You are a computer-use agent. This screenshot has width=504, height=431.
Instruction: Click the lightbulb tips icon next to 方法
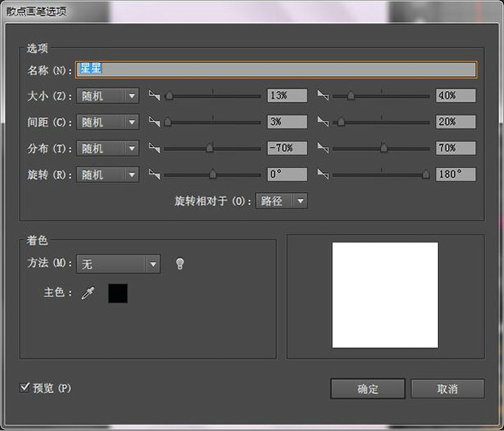pyautogui.click(x=180, y=264)
